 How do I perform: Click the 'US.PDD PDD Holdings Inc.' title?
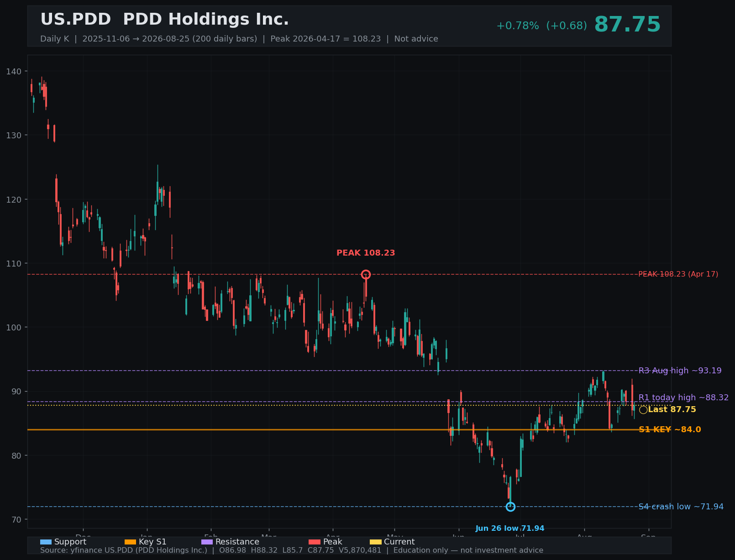coord(164,20)
